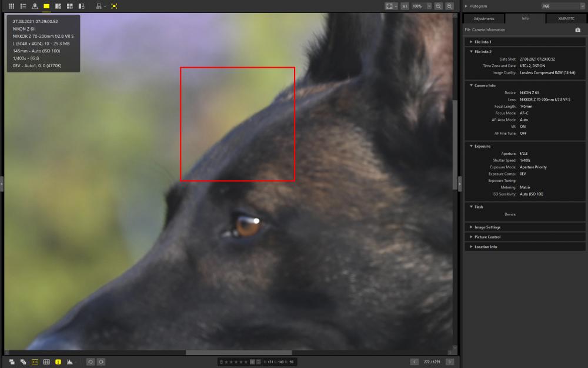Toggle the grid overlay icon
588x368 pixels.
tap(46, 362)
